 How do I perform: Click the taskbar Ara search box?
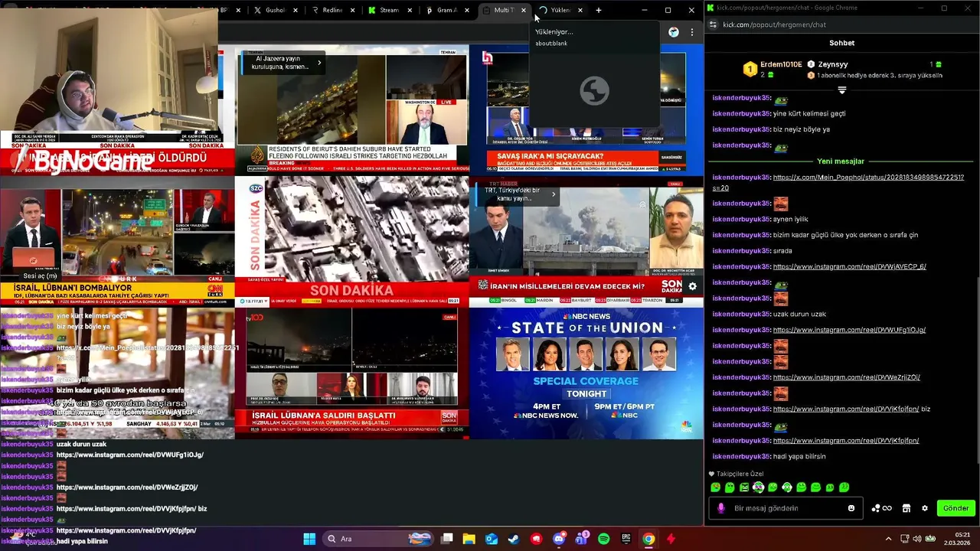[378, 539]
